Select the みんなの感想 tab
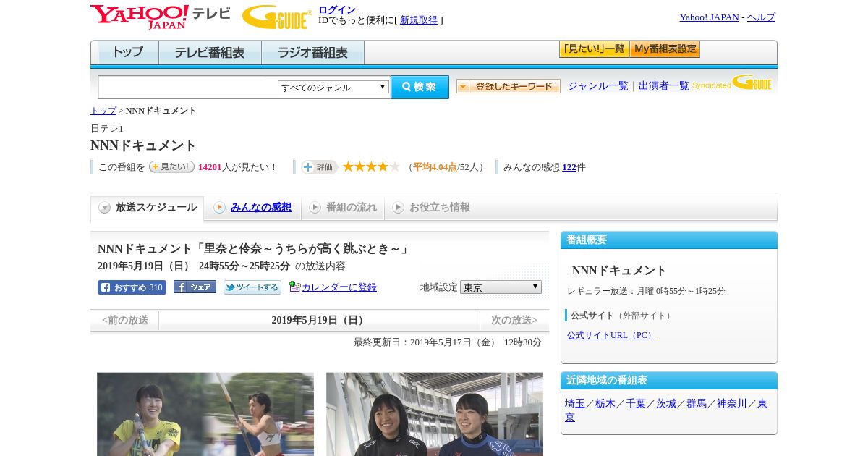Image resolution: width=868 pixels, height=456 pixels. 252,208
